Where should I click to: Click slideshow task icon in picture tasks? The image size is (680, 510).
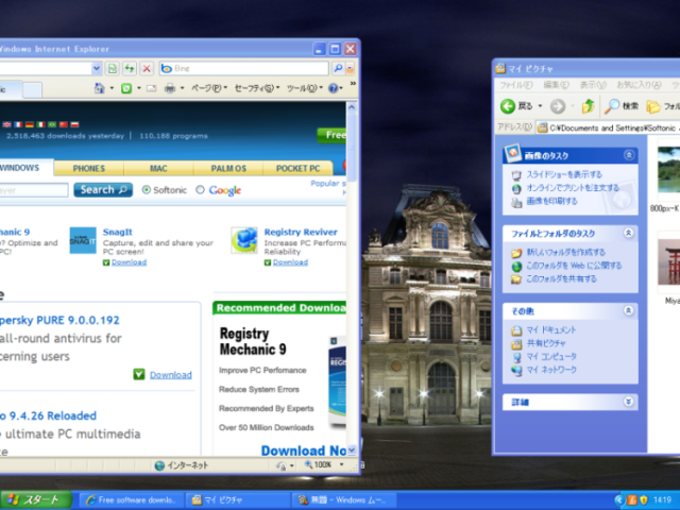(x=517, y=175)
